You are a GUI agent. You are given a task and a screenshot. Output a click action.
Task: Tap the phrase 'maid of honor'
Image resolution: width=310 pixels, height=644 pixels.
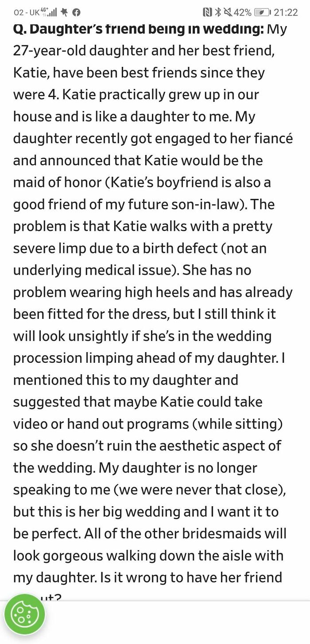click(x=57, y=182)
